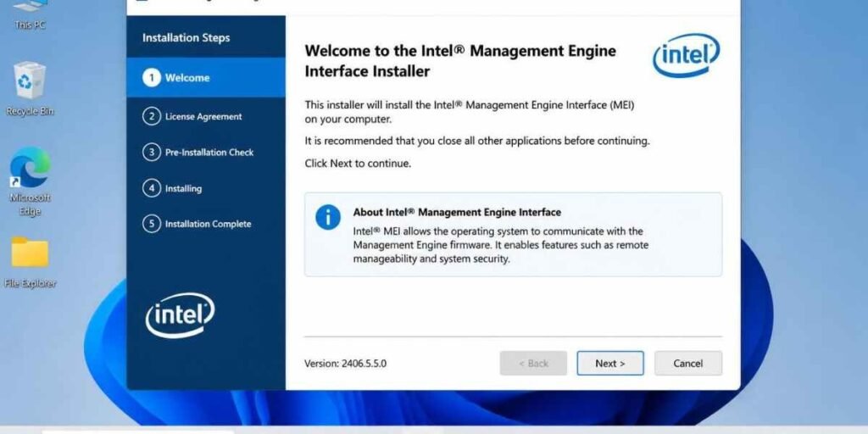Open the Microsoft Edge desktop shortcut

30,181
